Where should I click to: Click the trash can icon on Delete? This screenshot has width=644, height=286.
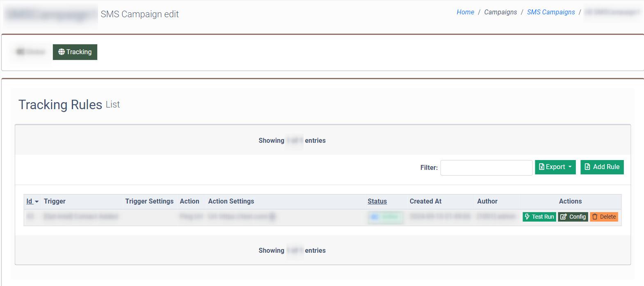[x=595, y=217]
